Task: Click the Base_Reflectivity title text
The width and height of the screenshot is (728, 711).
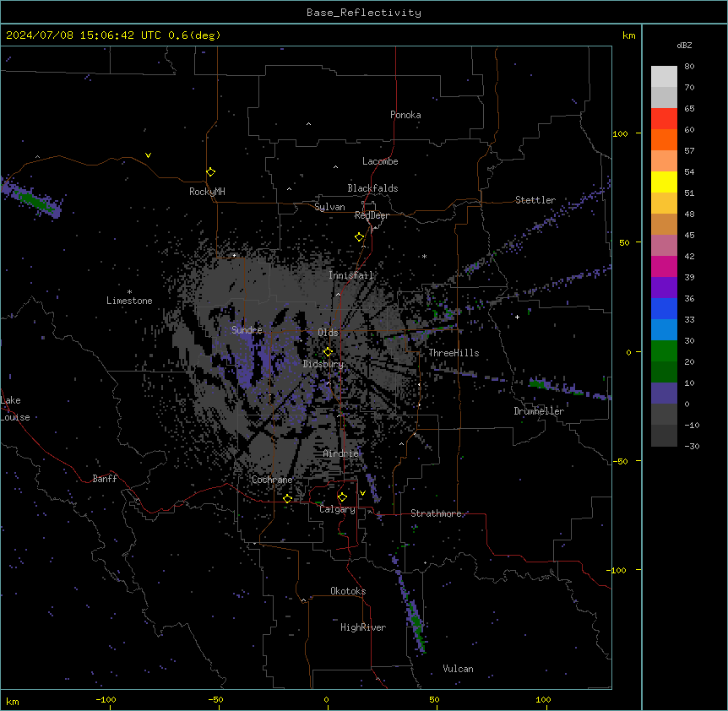Action: coord(364,13)
